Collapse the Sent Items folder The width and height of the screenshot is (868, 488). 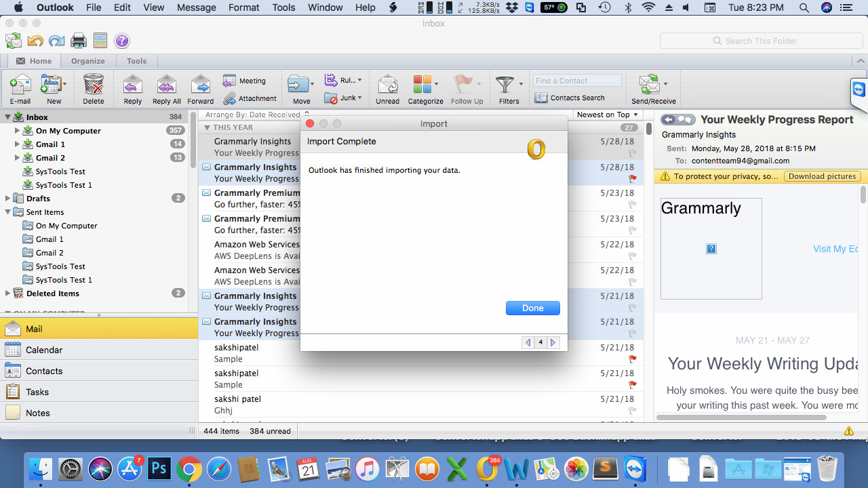click(x=7, y=212)
